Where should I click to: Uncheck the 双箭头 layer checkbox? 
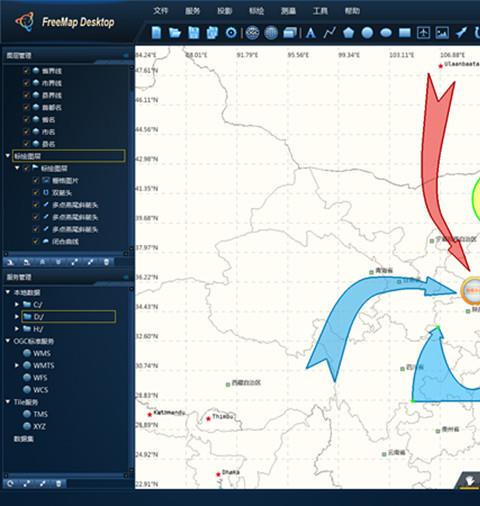point(35,193)
